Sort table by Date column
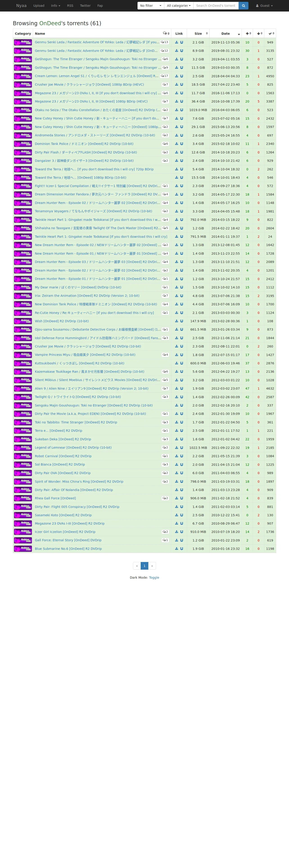 pyautogui.click(x=225, y=33)
